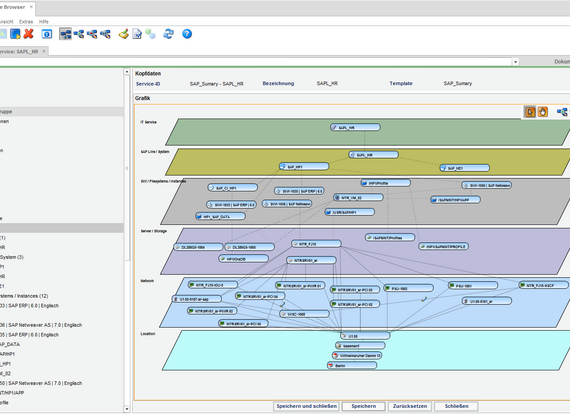Viewport: 570px width, 414px height.
Task: Click the left panel scroll-up arrow
Action: click(127, 72)
